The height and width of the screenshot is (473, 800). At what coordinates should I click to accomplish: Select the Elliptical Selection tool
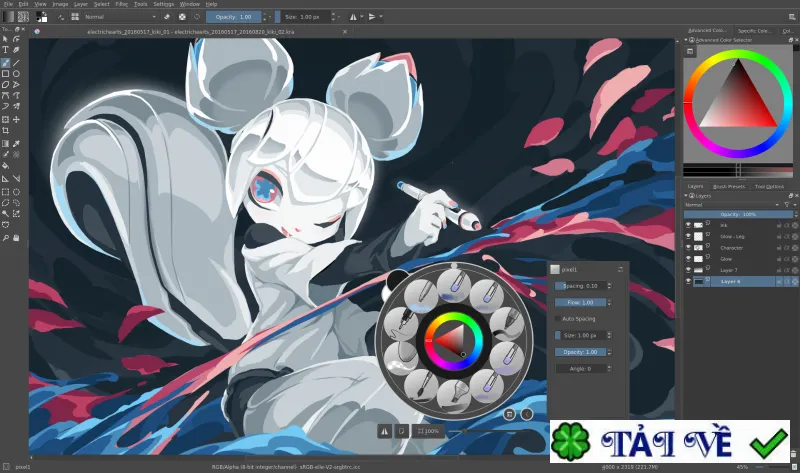tap(16, 192)
